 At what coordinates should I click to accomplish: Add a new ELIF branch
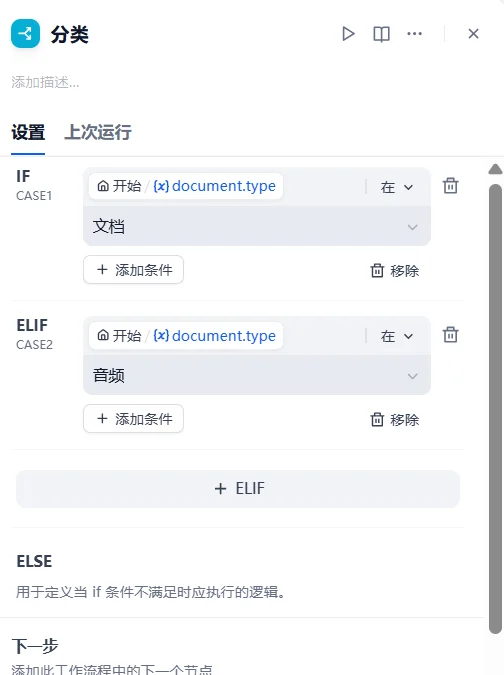(x=238, y=489)
